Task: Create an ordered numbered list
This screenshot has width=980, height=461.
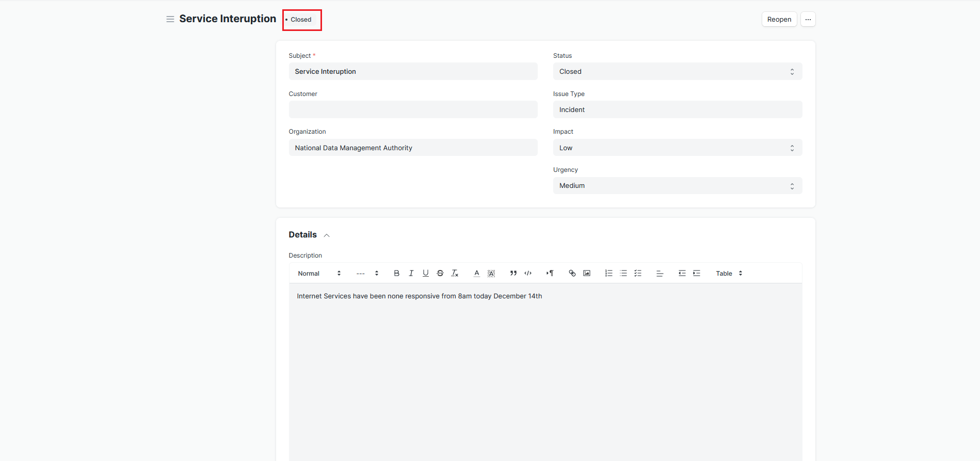Action: point(608,273)
